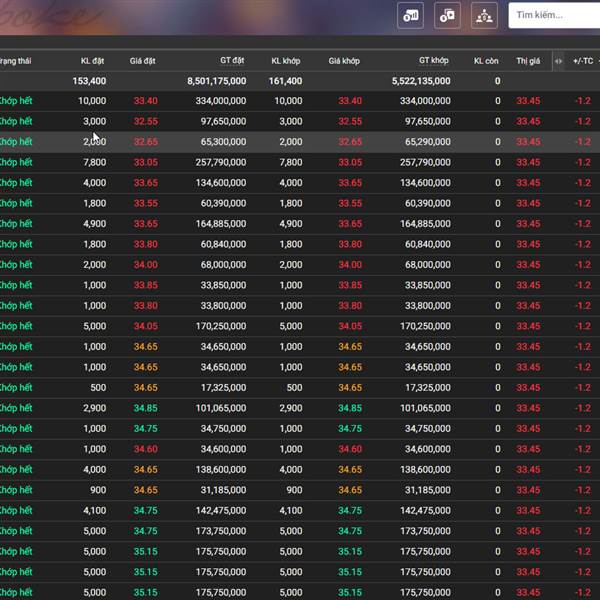Click GT đặt cell 164,885,000
The width and height of the screenshot is (600, 600).
221,224
